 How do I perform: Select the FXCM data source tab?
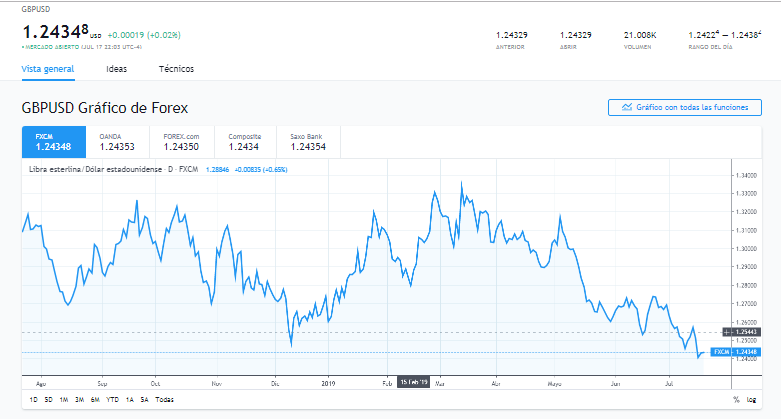tap(53, 142)
